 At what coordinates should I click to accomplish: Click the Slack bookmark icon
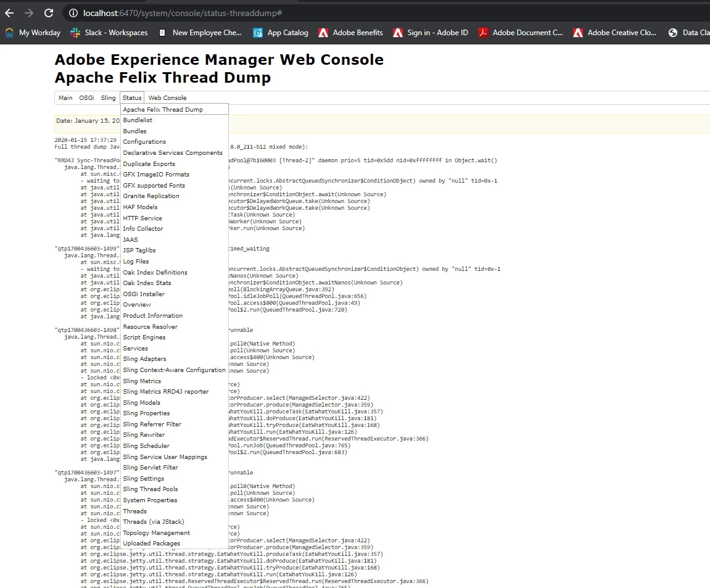[x=75, y=33]
